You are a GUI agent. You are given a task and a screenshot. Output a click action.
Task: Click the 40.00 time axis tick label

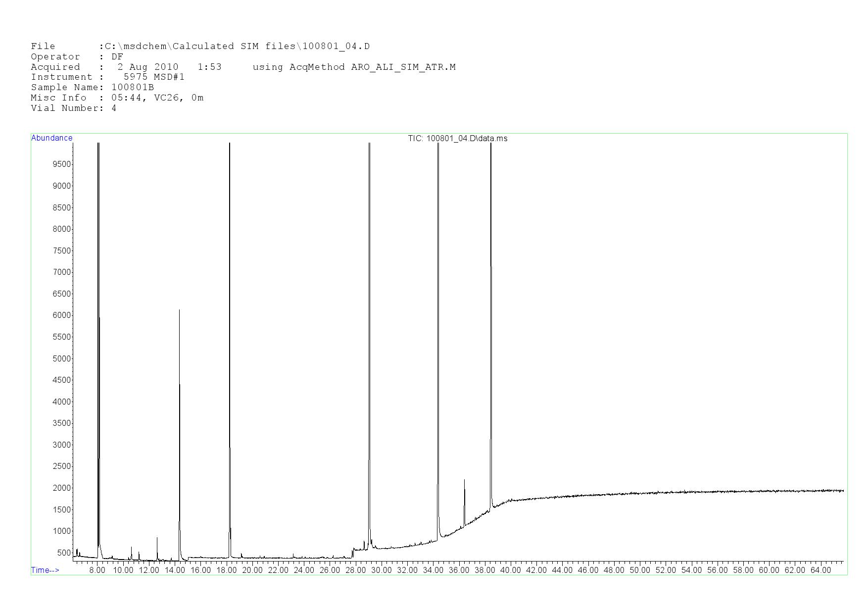[510, 570]
